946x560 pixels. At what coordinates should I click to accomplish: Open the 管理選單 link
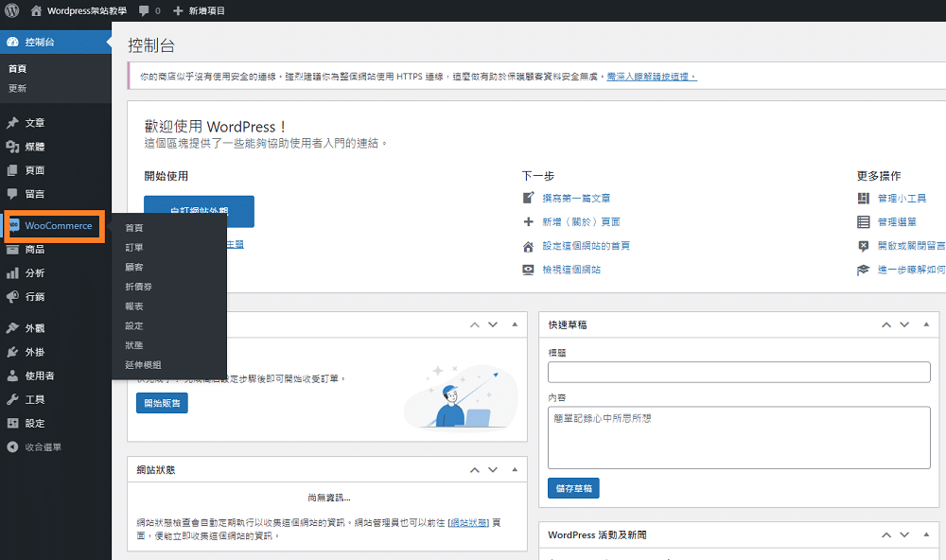click(897, 222)
